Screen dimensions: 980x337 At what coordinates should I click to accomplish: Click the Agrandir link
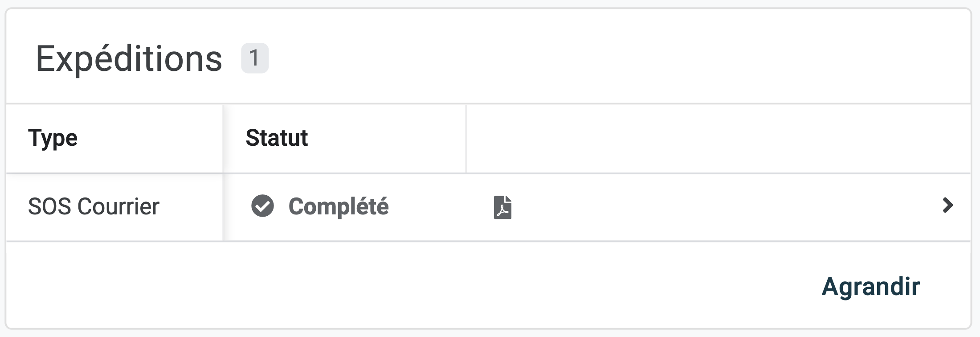point(870,286)
